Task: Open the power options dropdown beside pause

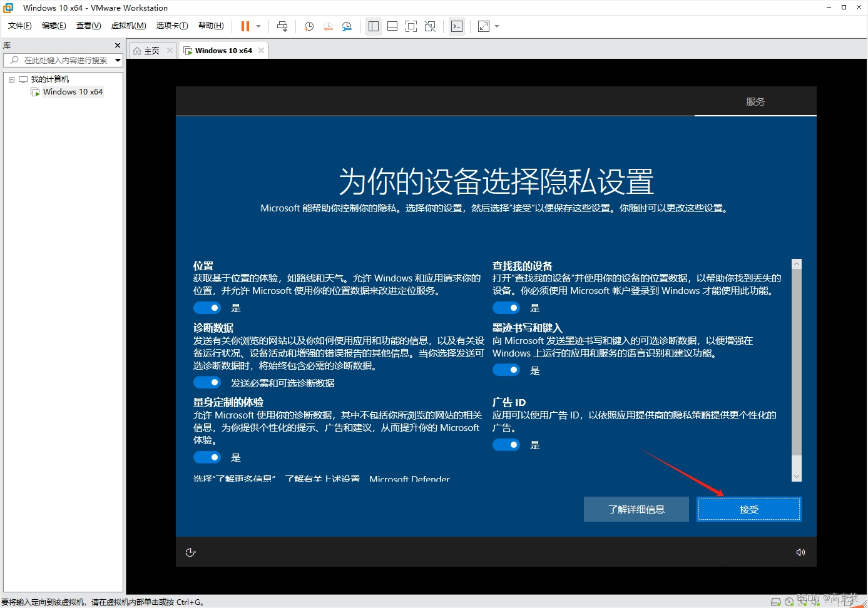Action: (258, 26)
